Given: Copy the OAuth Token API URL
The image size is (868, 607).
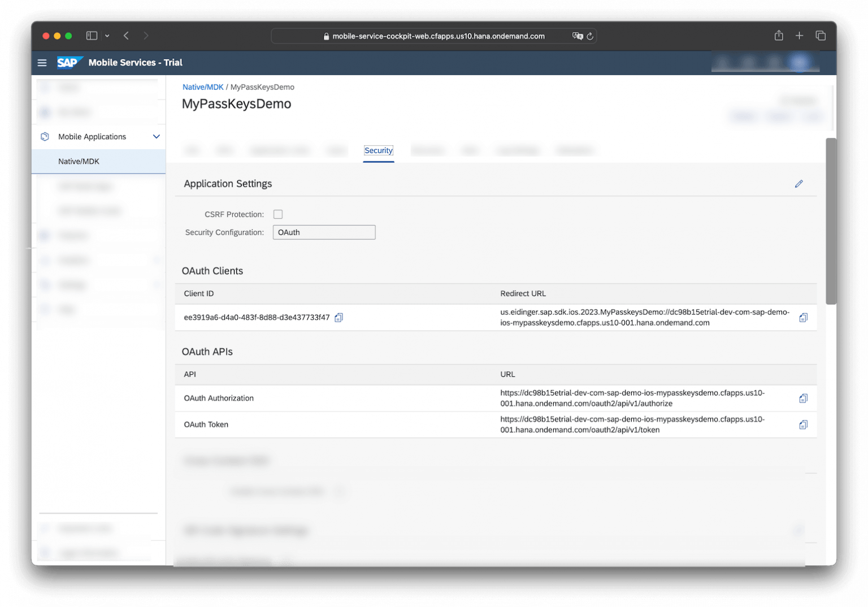Looking at the screenshot, I should coord(804,424).
